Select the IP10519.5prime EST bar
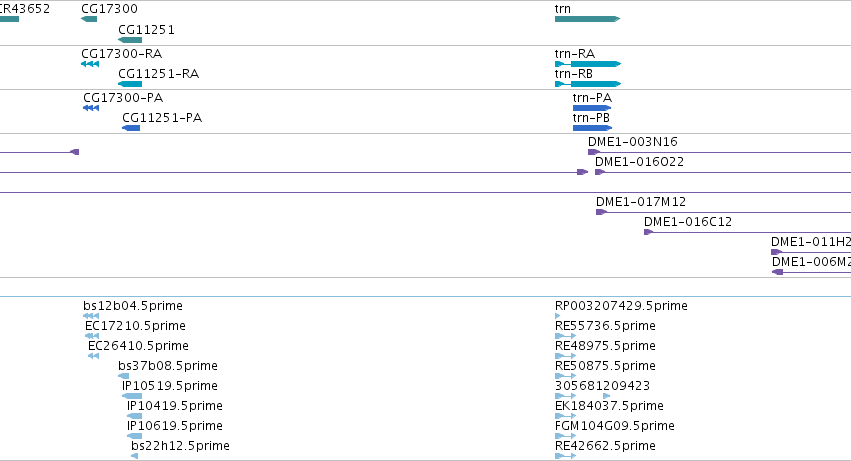The height and width of the screenshot is (461, 851). tap(132, 396)
